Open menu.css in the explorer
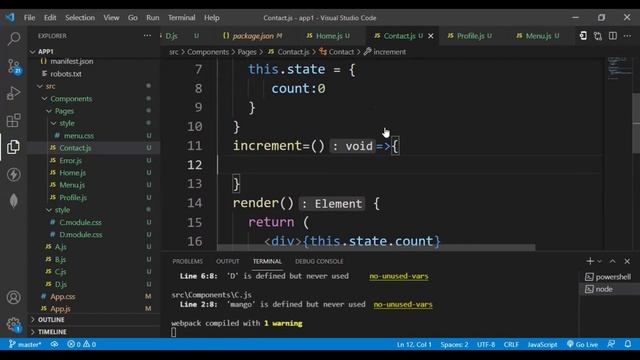The image size is (640, 360). [x=78, y=136]
